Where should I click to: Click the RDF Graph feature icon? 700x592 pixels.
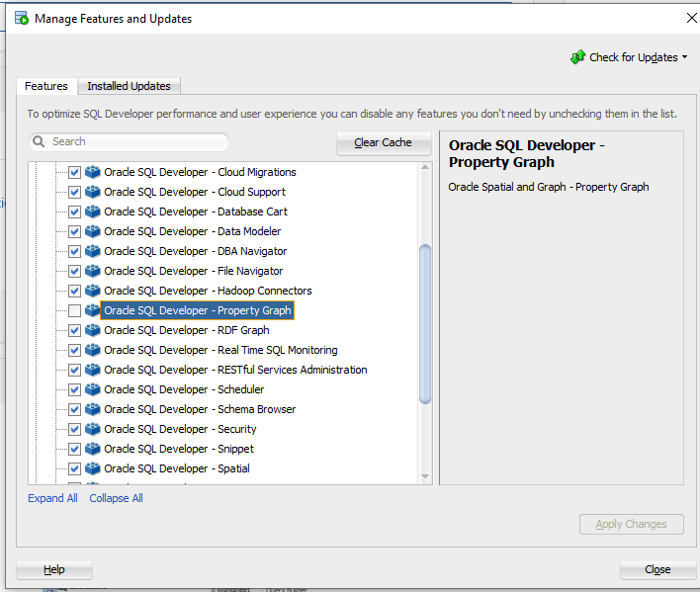pyautogui.click(x=92, y=330)
